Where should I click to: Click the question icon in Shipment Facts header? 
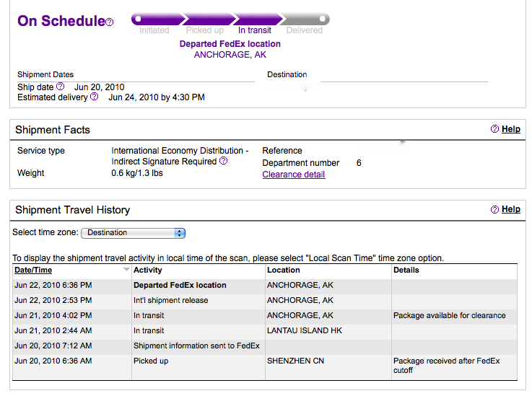click(494, 129)
